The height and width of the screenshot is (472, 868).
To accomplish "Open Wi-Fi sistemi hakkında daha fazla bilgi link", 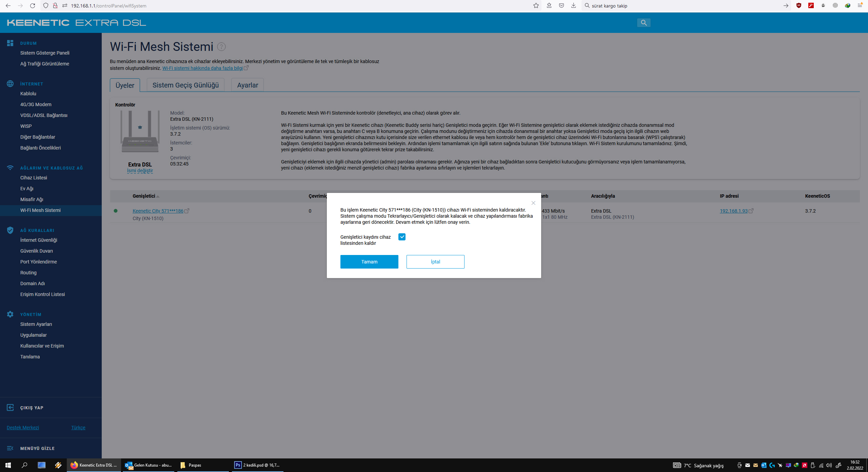I will tap(202, 68).
